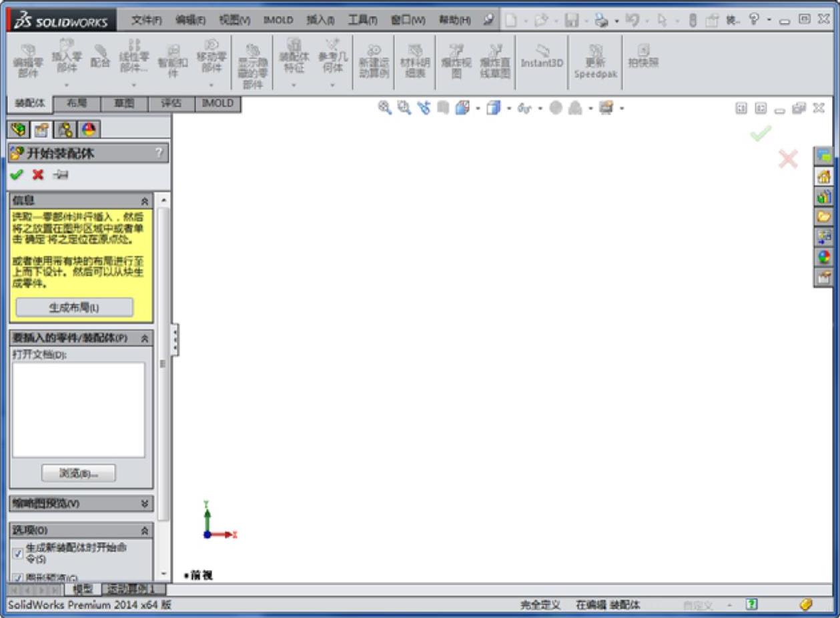Switch to the 布局 tab
Viewport: 840px width, 618px height.
coord(77,104)
